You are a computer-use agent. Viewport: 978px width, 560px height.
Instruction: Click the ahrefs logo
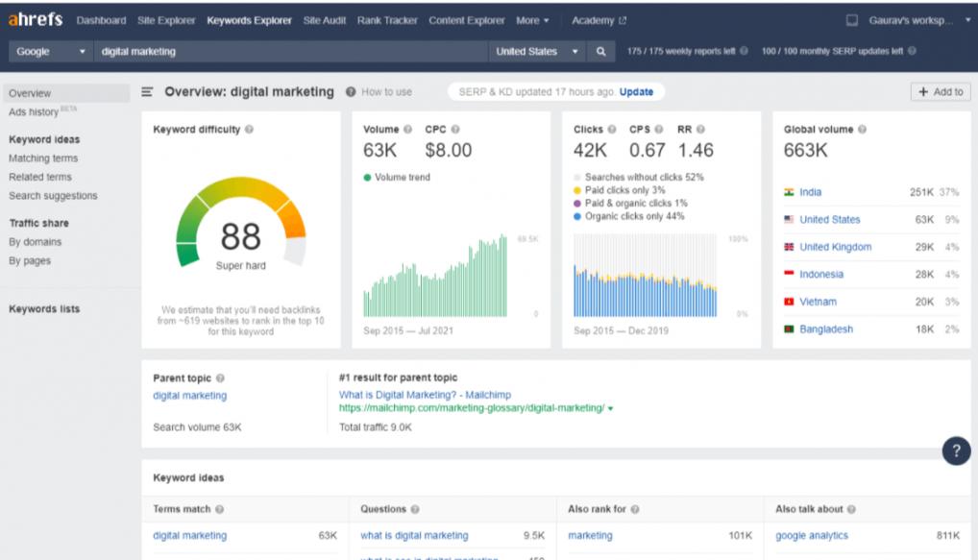pos(37,20)
